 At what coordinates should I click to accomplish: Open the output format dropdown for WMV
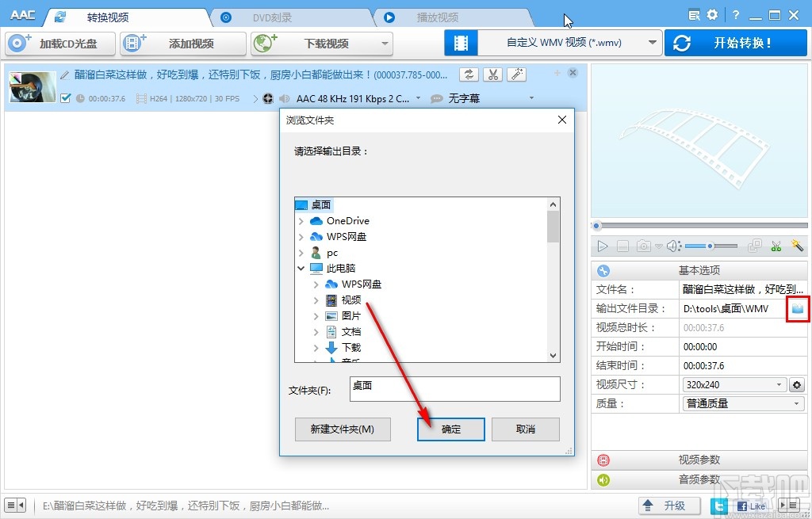pyautogui.click(x=653, y=42)
